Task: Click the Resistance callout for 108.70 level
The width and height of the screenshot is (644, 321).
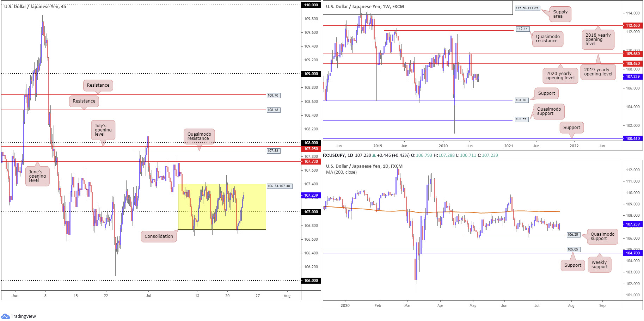Action: coord(98,85)
